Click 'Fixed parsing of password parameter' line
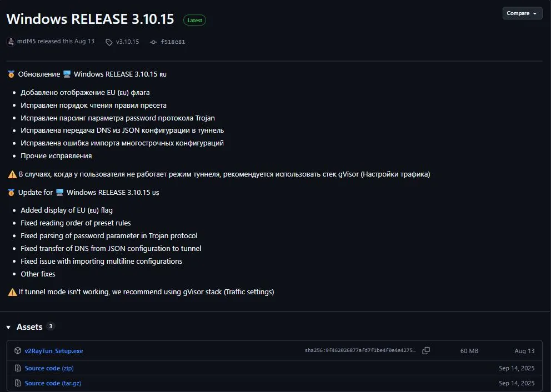The image size is (551, 392). (109, 235)
